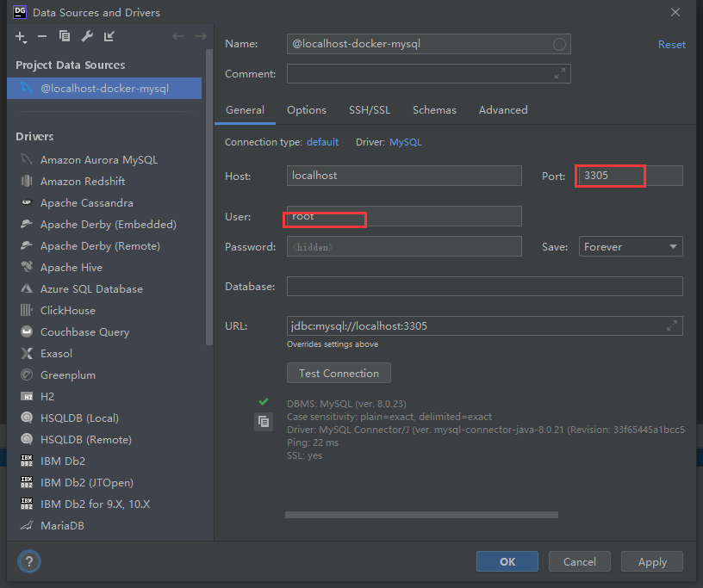Click the ClickHouse driver icon
703x588 pixels.
coord(27,310)
